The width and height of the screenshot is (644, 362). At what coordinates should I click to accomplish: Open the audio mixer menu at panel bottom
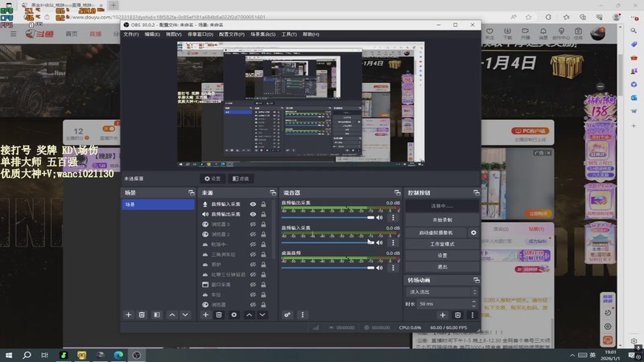pos(303,315)
